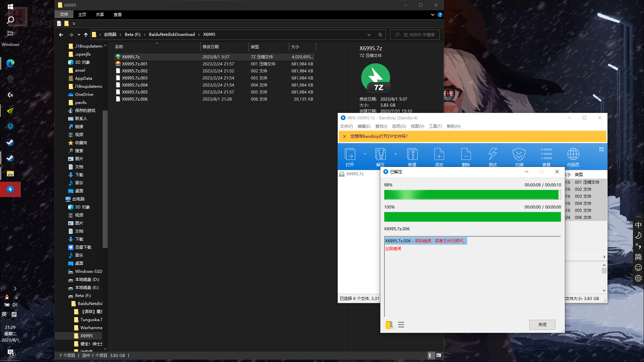The image size is (644, 362).
Task: Switch to the 查看 ribbon tab
Action: [x=117, y=15]
